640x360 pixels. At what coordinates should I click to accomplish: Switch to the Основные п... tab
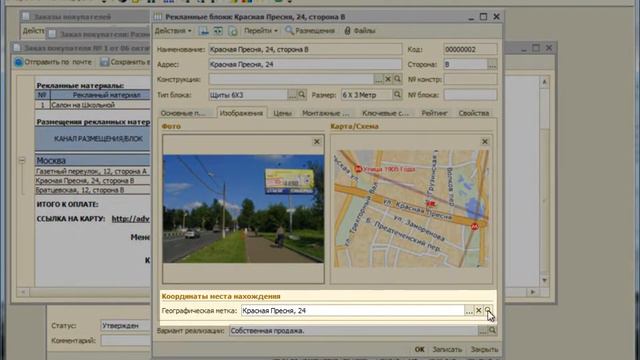[x=183, y=113]
